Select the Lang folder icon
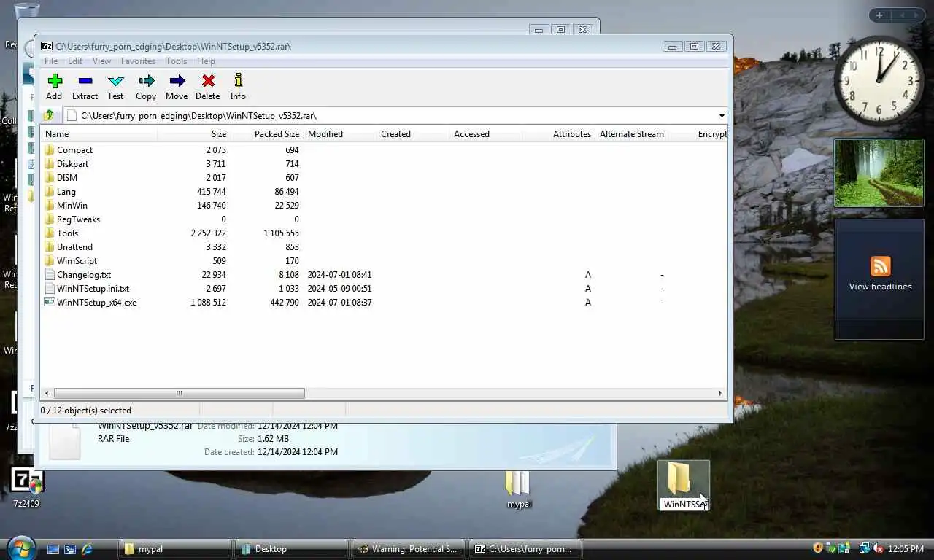This screenshot has height=560, width=934. click(50, 191)
